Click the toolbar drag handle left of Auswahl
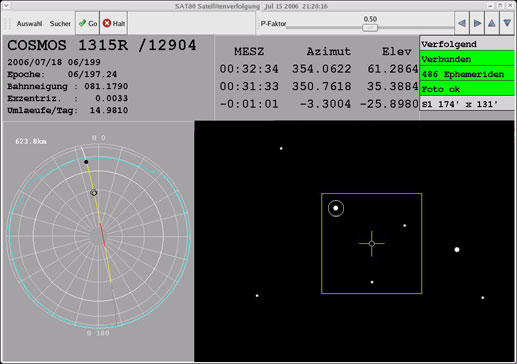 point(7,23)
